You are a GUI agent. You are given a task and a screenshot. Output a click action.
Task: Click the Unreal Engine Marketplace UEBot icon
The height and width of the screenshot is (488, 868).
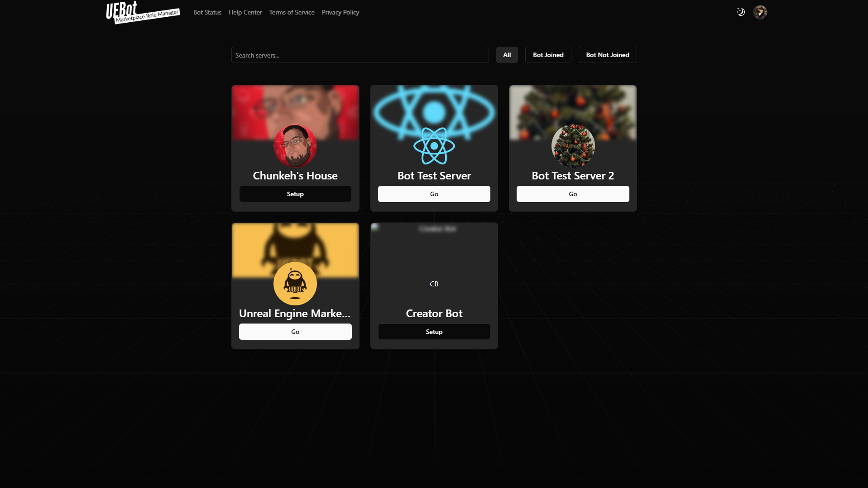[x=295, y=284]
